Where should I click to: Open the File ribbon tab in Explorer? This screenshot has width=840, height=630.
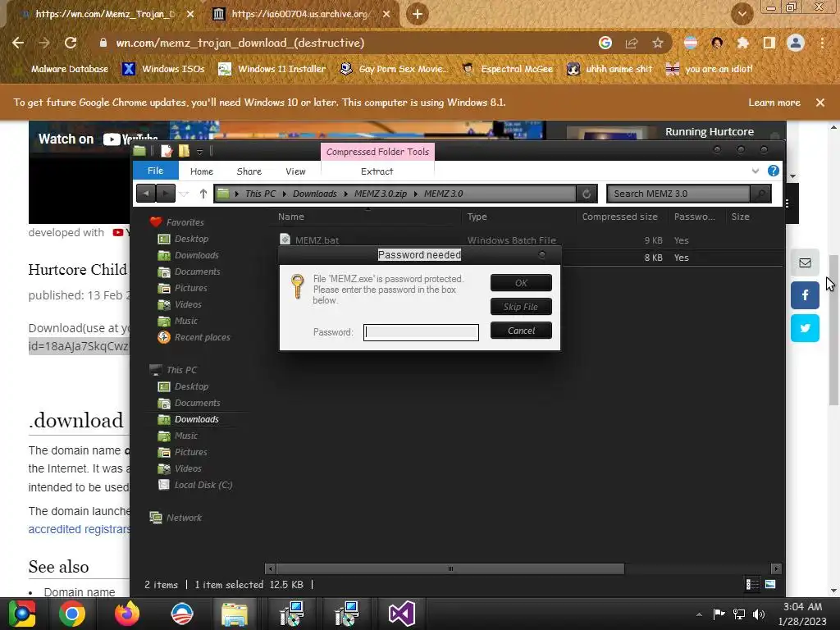coord(155,171)
